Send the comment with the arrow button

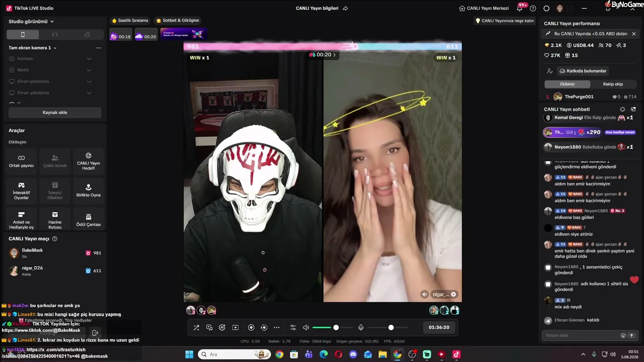point(631,335)
